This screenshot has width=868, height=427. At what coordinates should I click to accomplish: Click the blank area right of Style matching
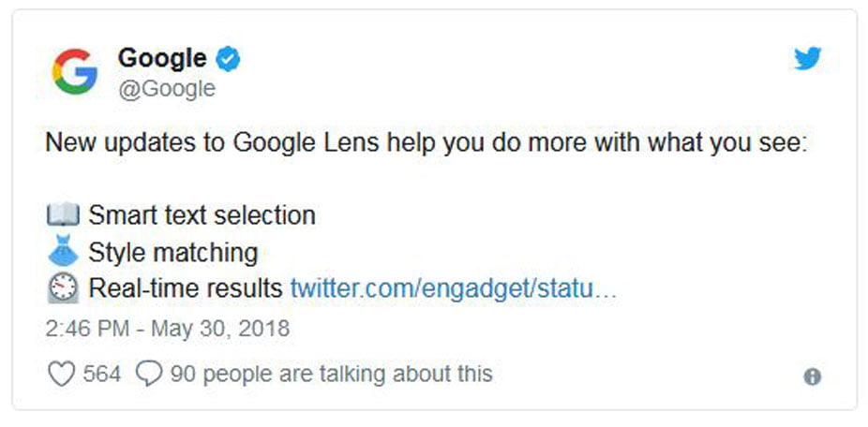pos(554,253)
